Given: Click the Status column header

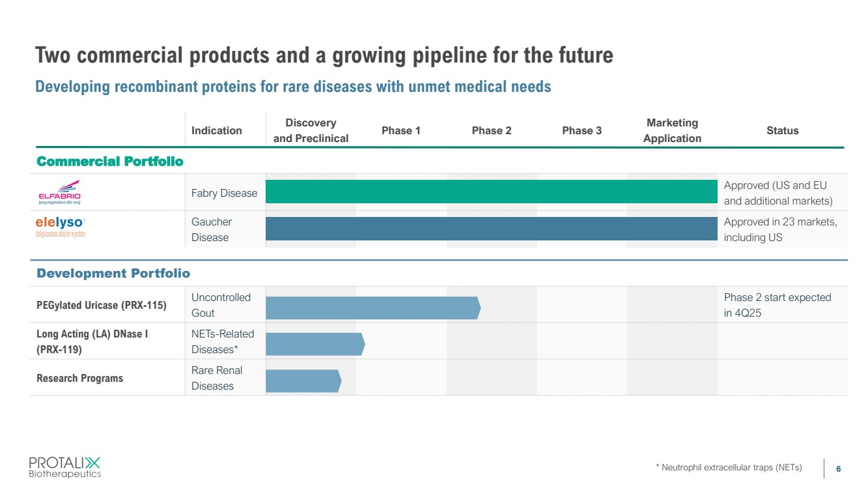Looking at the screenshot, I should click(x=782, y=130).
